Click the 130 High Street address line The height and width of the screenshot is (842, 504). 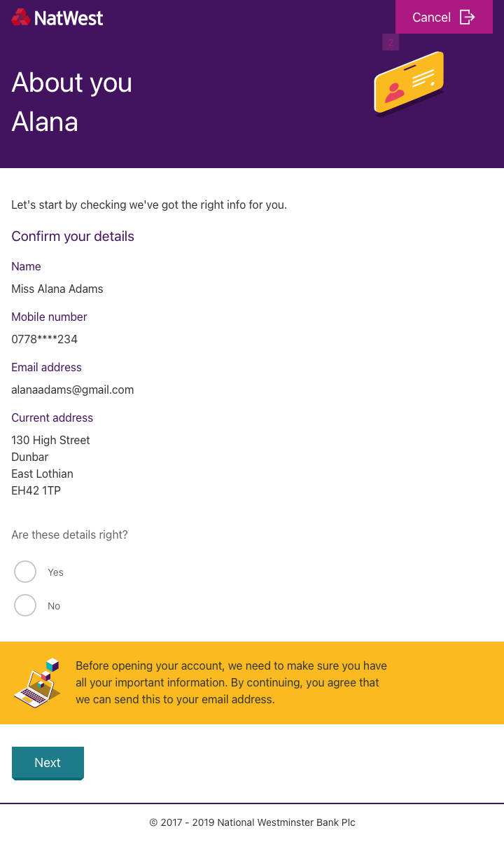51,440
